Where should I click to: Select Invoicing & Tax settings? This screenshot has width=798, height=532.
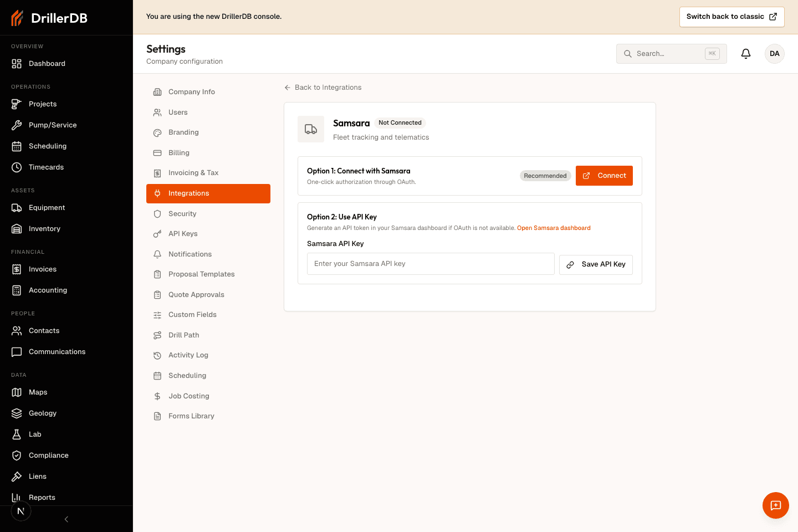(x=208, y=173)
